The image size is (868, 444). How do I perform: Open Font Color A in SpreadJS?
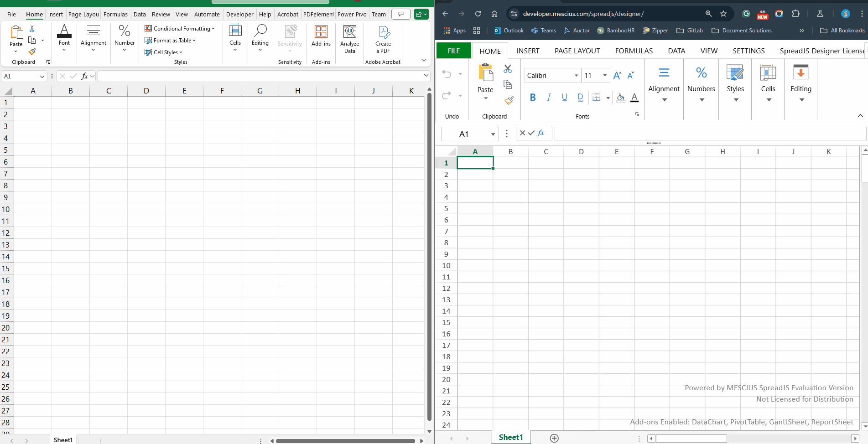634,97
